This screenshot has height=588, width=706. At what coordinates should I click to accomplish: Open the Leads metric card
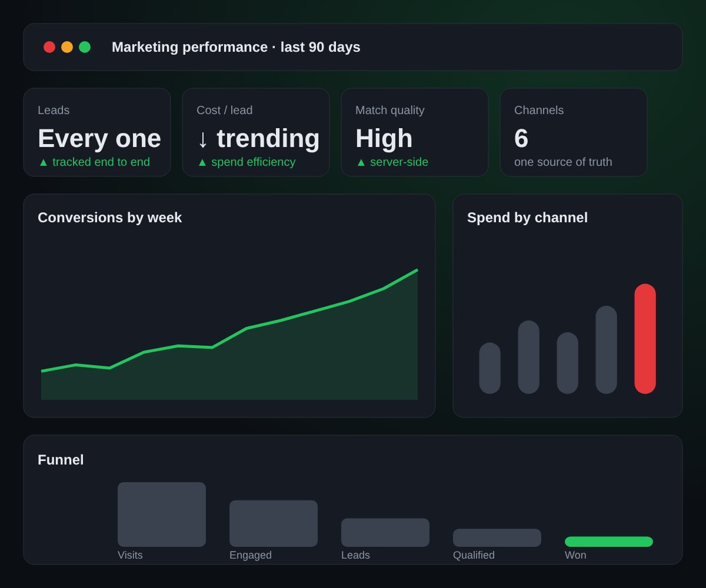point(97,132)
